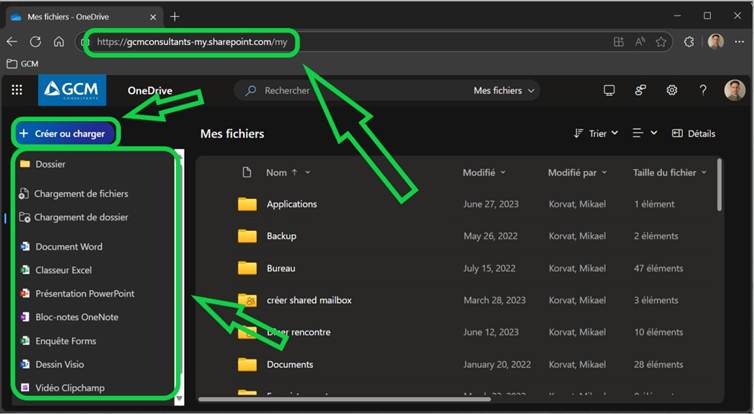Open the Backup folder name

[281, 236]
